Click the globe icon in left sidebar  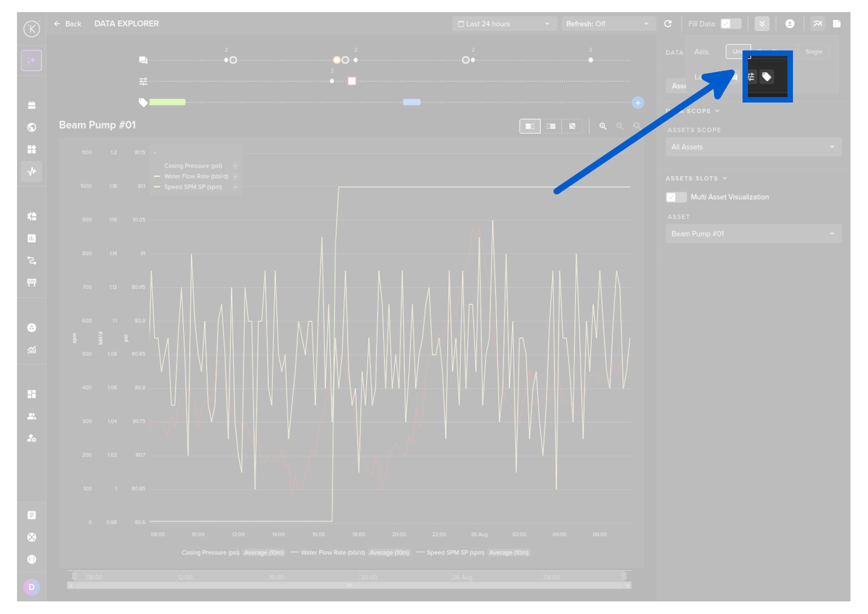click(x=32, y=128)
